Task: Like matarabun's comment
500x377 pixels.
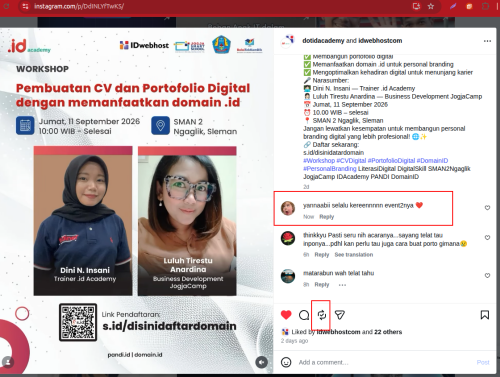Action: tap(487, 276)
